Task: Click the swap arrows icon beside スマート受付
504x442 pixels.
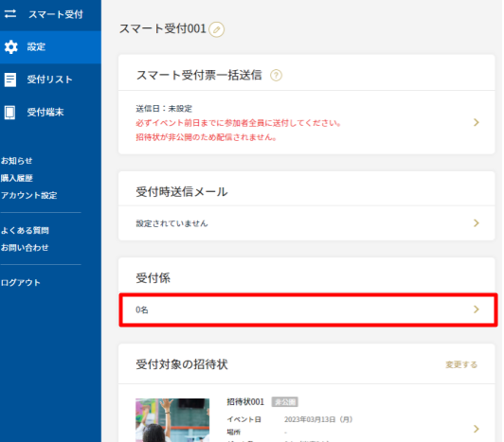Action: point(10,14)
